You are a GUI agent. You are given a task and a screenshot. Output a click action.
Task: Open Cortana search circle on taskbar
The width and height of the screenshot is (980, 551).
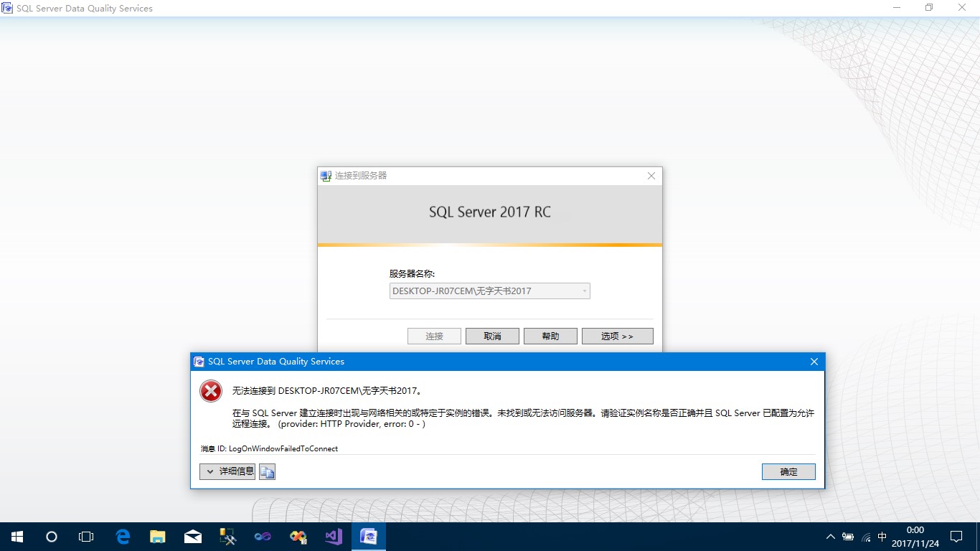52,536
